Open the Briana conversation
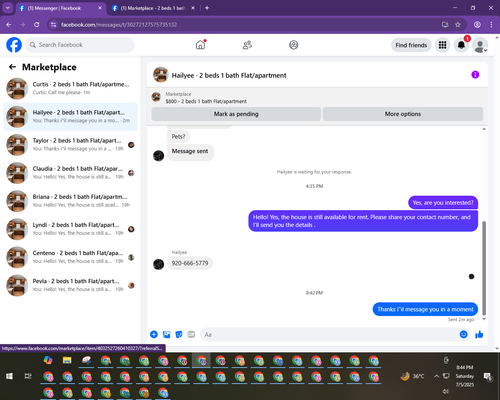The height and width of the screenshot is (400, 500). coord(70,201)
